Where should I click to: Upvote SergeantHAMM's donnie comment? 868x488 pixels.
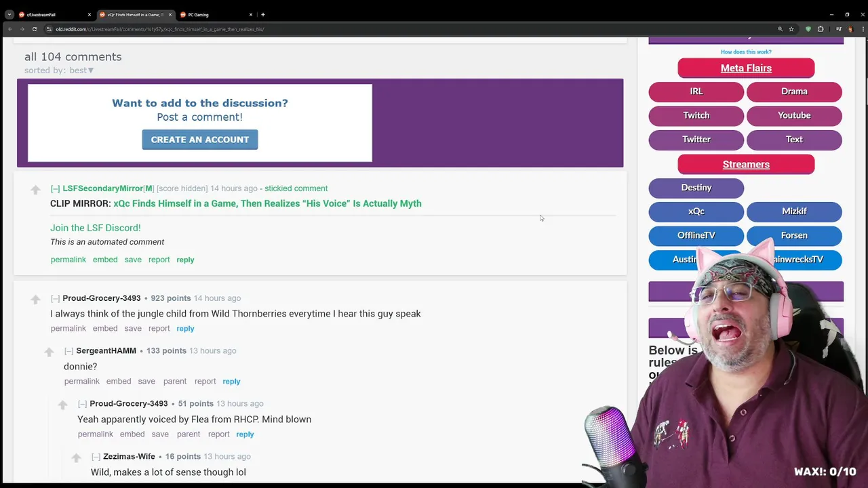point(49,352)
